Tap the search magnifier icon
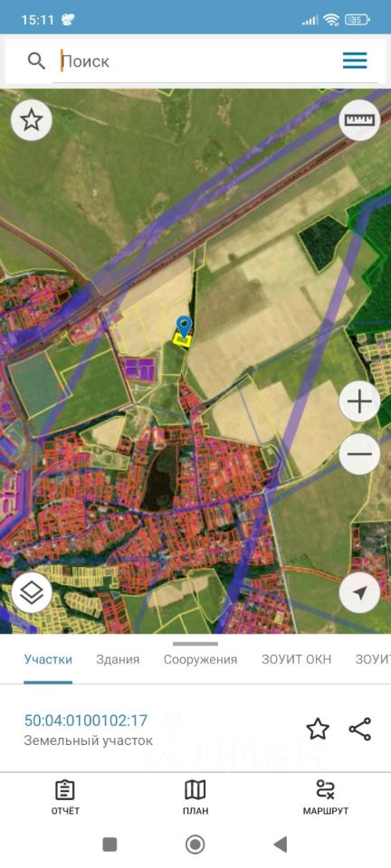Image resolution: width=391 pixels, height=868 pixels. pyautogui.click(x=36, y=61)
